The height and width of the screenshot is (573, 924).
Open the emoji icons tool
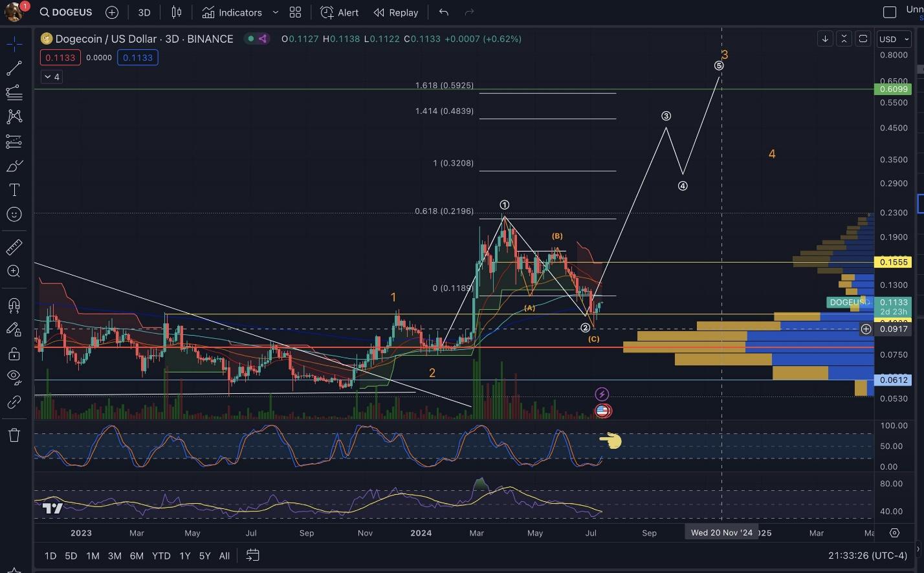tap(14, 215)
